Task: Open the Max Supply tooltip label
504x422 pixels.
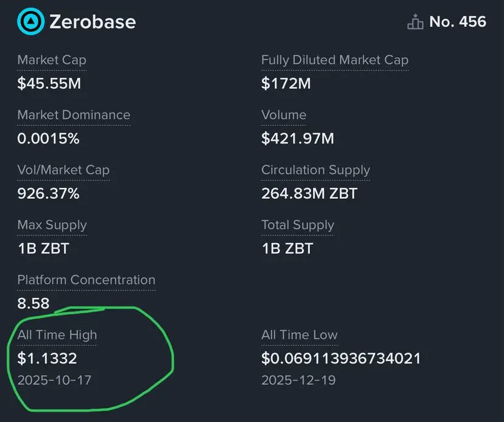Action: pyautogui.click(x=52, y=225)
